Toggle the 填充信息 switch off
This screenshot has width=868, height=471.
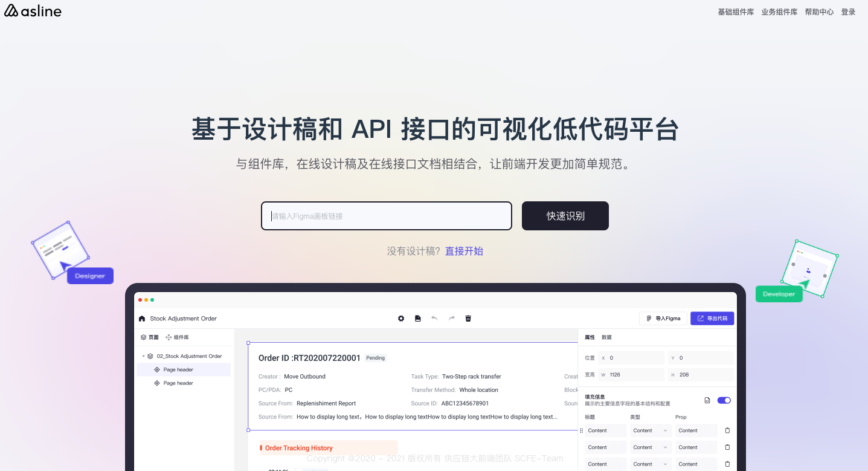coord(724,400)
